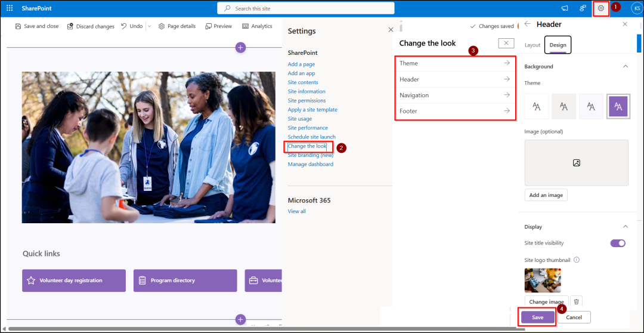The image size is (644, 333).
Task: Click Change the look link
Action: pos(307,146)
